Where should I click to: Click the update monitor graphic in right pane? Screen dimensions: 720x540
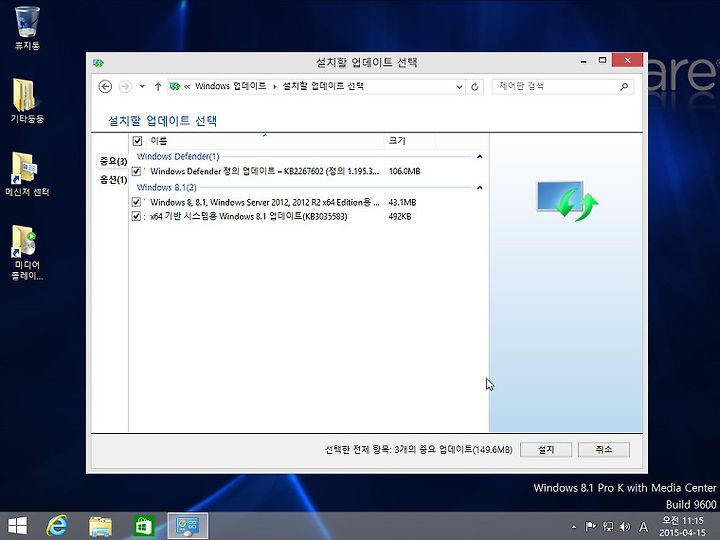click(568, 201)
